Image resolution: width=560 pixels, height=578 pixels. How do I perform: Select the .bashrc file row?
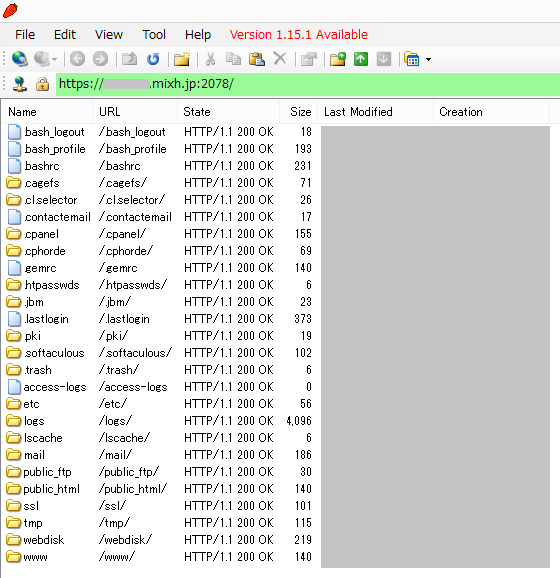[159, 166]
